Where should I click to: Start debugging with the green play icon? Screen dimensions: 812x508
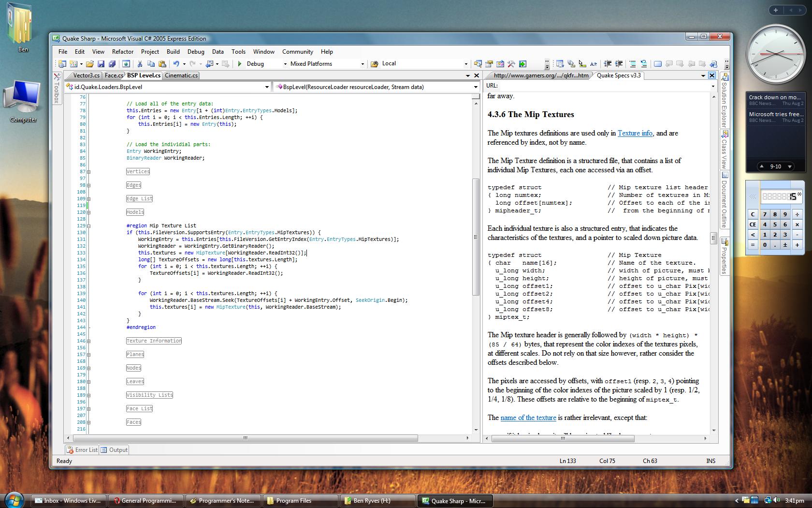(240, 64)
